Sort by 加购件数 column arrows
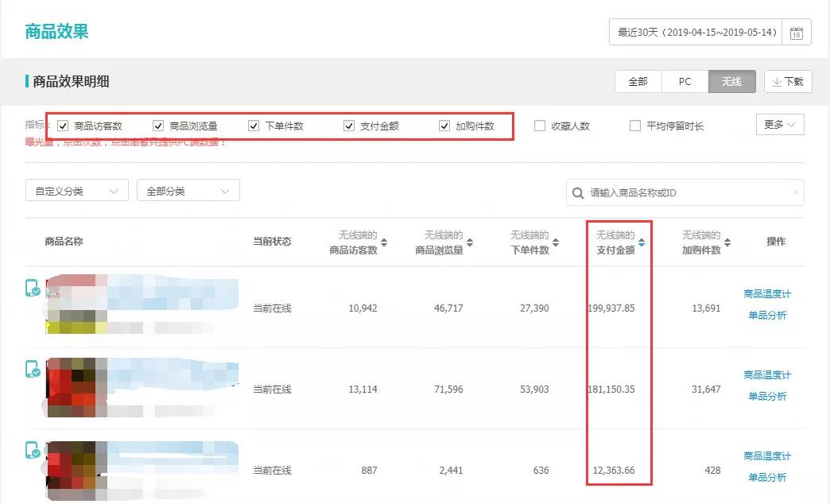 [x=727, y=242]
